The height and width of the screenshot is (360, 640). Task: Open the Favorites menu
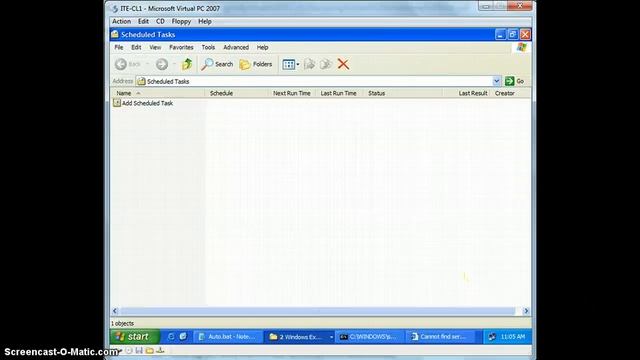(x=181, y=47)
